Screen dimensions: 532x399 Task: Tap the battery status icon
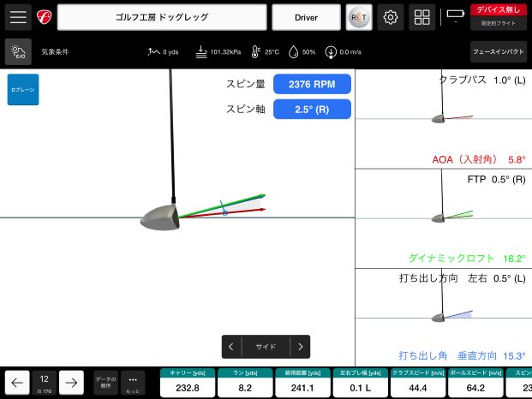[453, 15]
